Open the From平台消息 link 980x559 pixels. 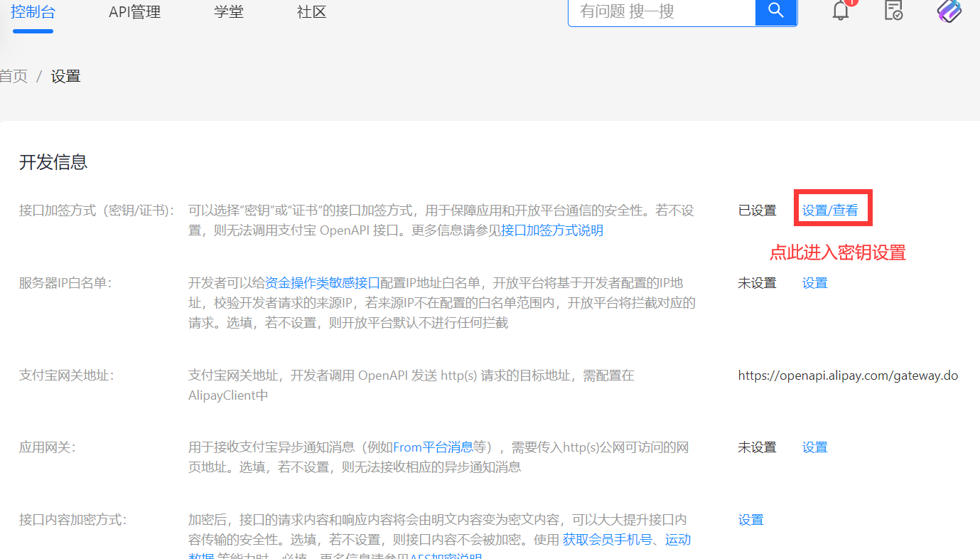433,447
